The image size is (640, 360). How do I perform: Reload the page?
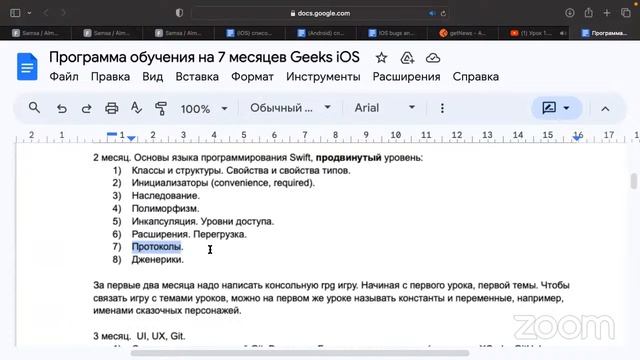[443, 13]
